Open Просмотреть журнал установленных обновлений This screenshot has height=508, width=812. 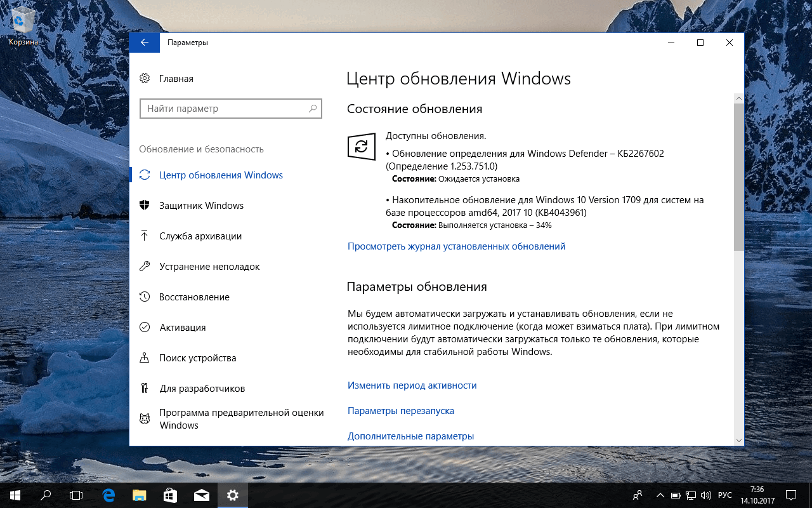[x=455, y=246]
